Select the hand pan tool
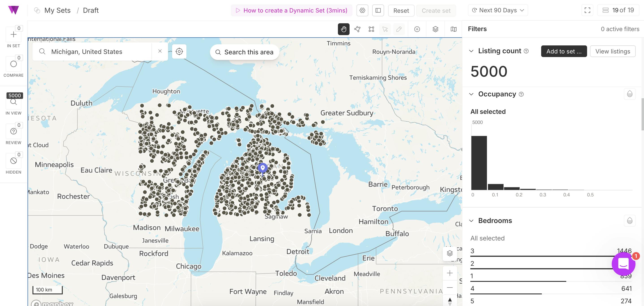The width and height of the screenshot is (644, 306). [x=344, y=29]
